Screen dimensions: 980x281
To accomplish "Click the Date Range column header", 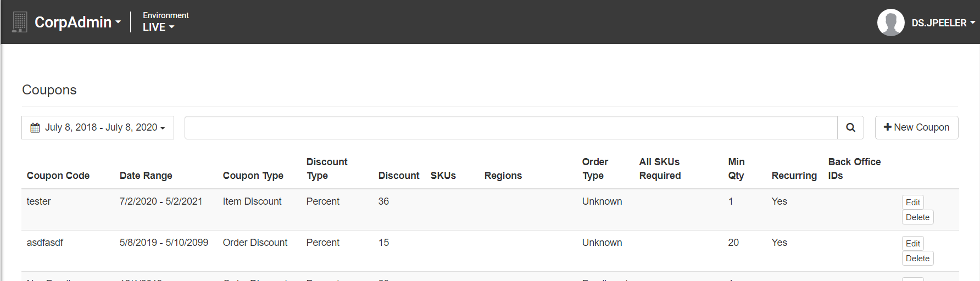I will (146, 176).
